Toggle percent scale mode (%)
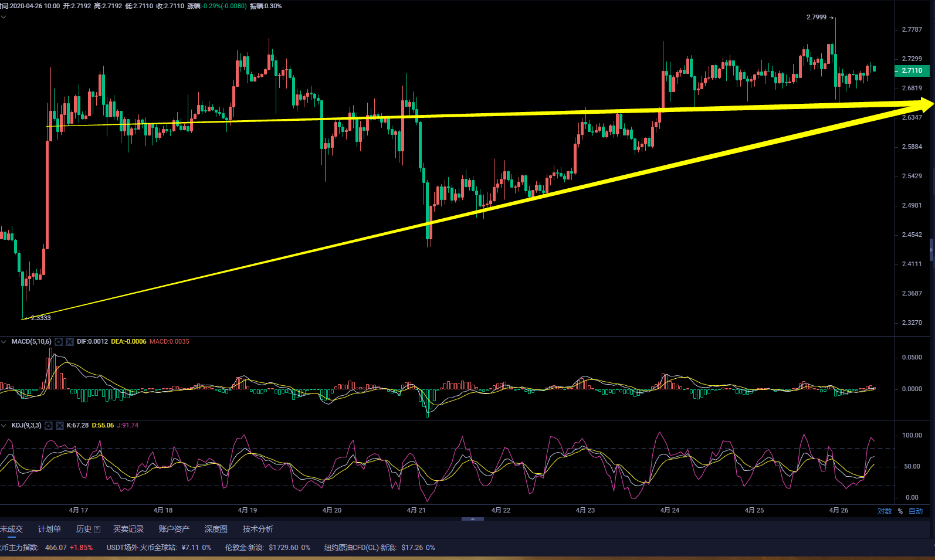The image size is (935, 560). tap(900, 511)
